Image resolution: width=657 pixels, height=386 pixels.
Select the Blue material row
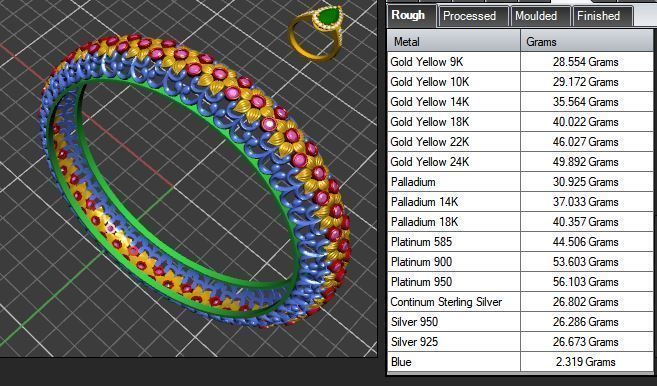pos(521,362)
